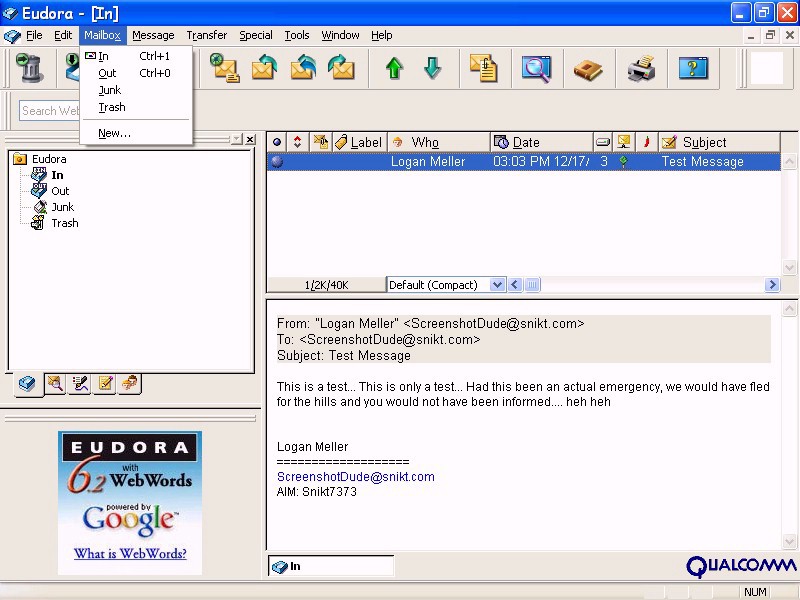Click the Print toolbar icon
Image resolution: width=800 pixels, height=600 pixels.
pos(641,68)
